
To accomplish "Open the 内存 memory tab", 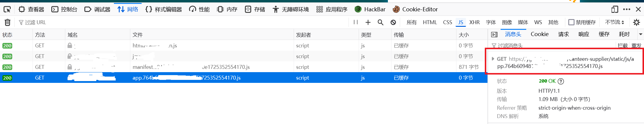I will 227,10.
